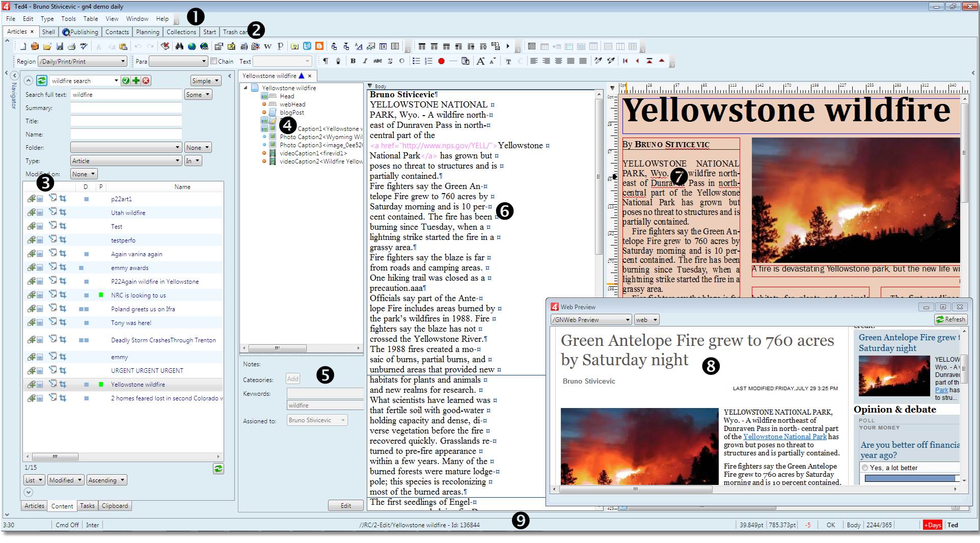Viewport: 980px width, 543px height.
Task: Toggle Bold formatting
Action: (x=353, y=61)
